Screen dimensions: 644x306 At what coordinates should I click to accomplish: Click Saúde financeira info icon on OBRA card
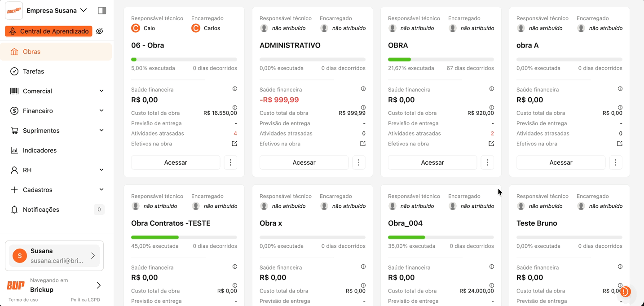492,89
